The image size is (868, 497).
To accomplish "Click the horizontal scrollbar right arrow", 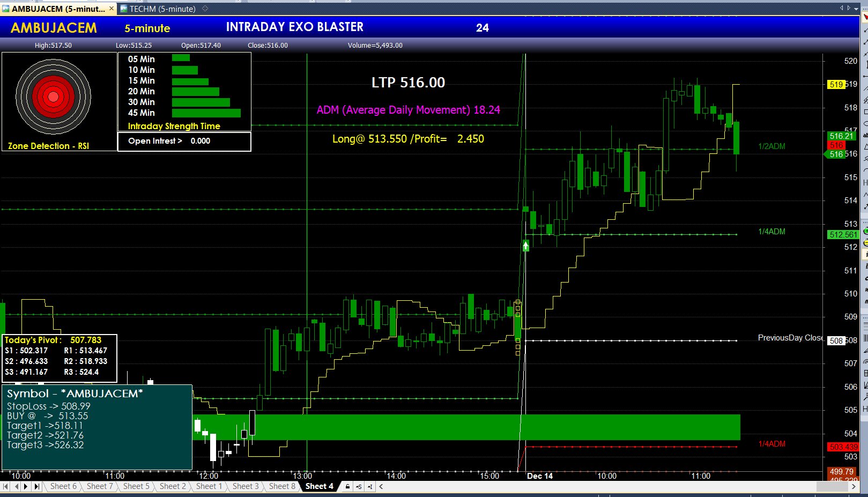I will (854, 487).
